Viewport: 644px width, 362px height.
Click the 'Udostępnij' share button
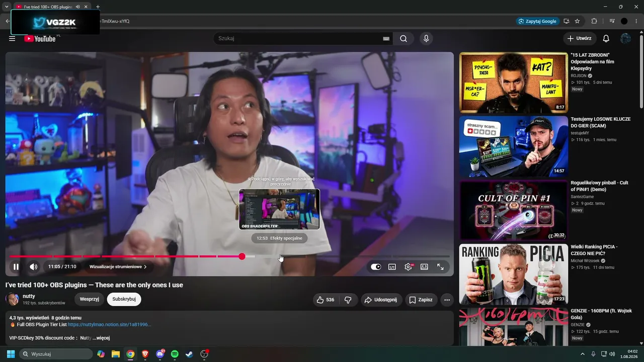(380, 300)
